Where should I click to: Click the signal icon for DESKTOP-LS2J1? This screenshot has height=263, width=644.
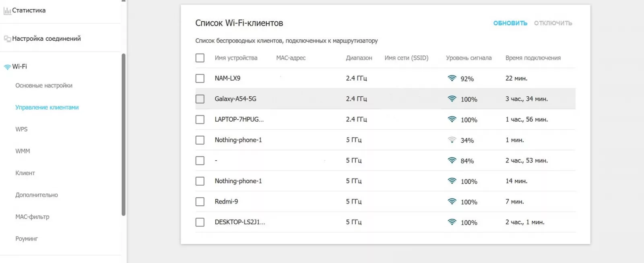(x=452, y=222)
